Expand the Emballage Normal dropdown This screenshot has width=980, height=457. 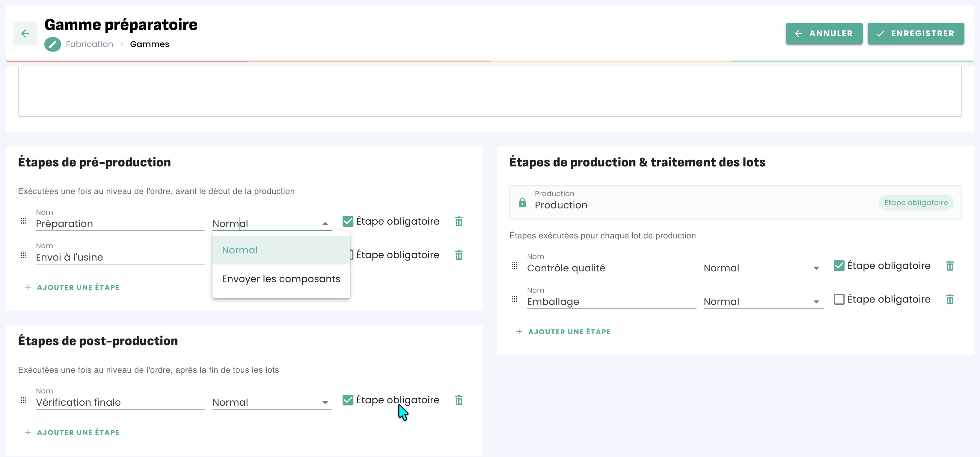click(x=763, y=302)
